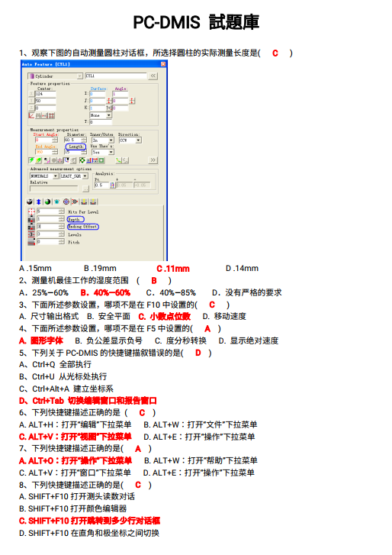Toggle the Y axis lock button
This screenshot has height=555, width=392.
pos(31,101)
